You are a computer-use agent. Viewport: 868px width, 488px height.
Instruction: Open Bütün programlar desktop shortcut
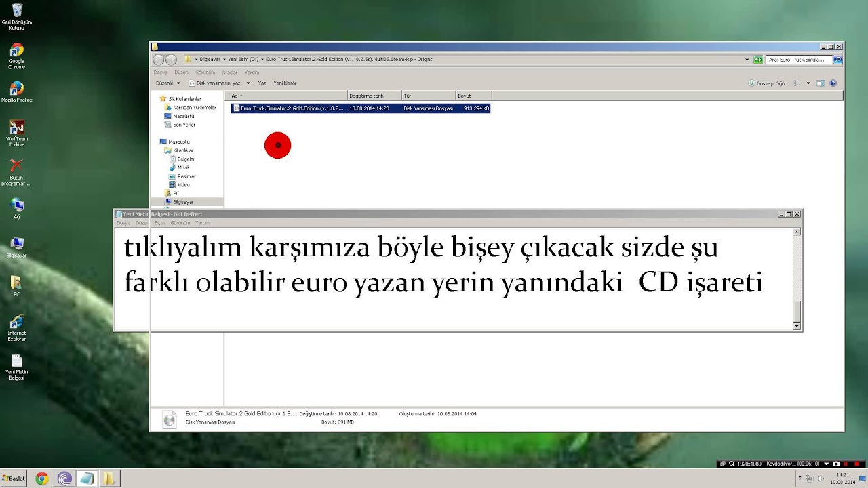[17, 173]
